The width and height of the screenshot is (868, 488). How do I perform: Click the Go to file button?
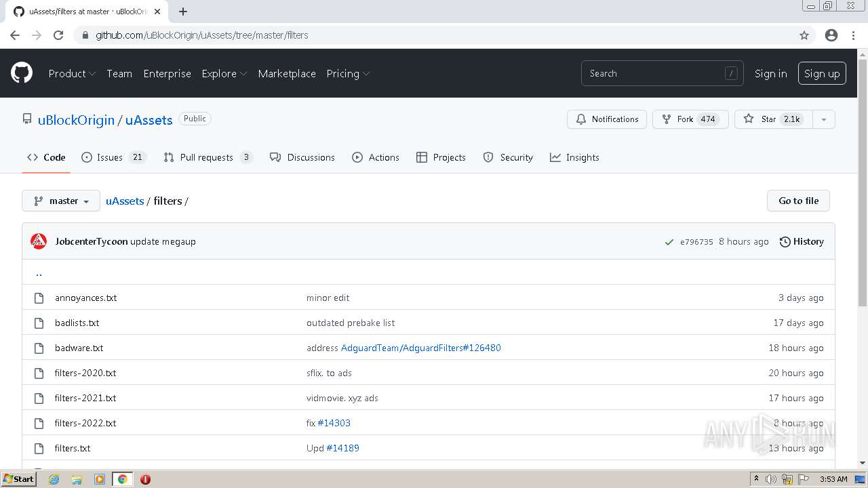click(798, 201)
